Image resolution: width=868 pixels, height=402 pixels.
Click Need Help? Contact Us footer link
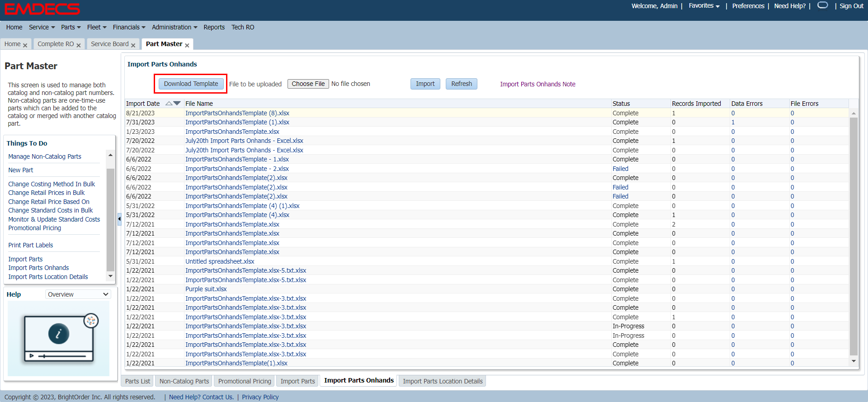coord(201,397)
